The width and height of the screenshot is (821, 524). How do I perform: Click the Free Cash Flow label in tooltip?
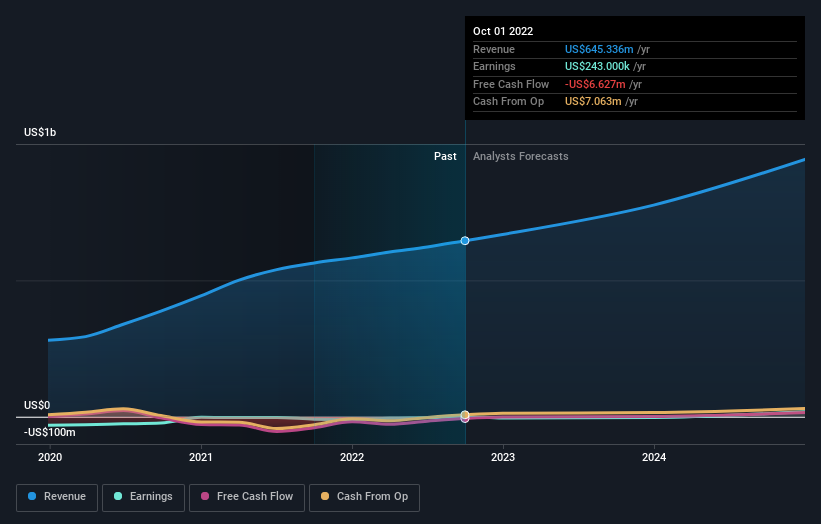point(511,84)
